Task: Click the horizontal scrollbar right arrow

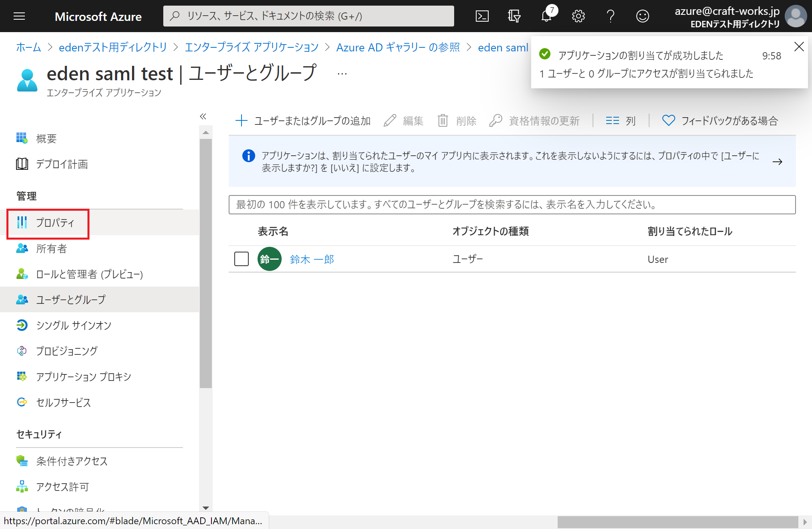Action: click(x=805, y=522)
